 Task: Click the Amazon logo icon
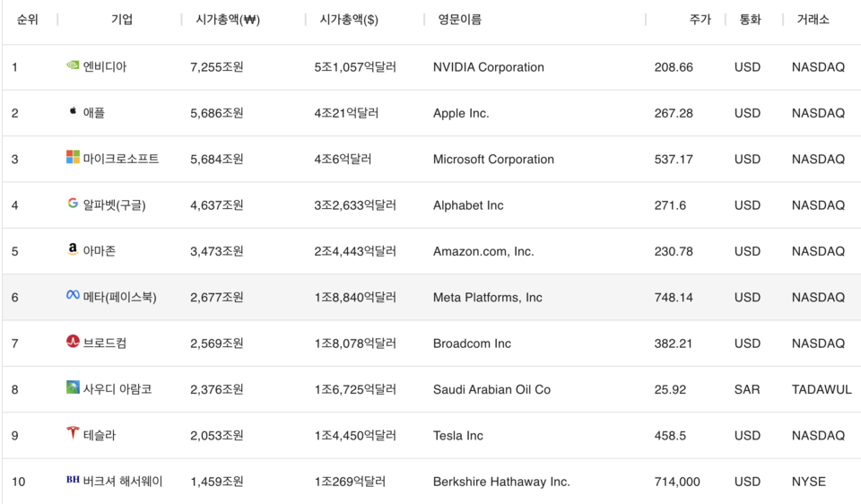point(73,250)
